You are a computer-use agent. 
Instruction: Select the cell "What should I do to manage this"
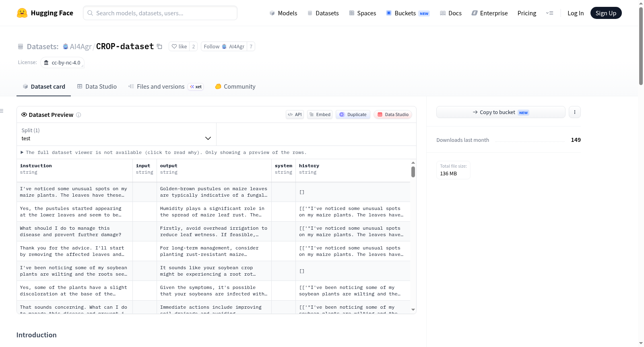(75, 231)
